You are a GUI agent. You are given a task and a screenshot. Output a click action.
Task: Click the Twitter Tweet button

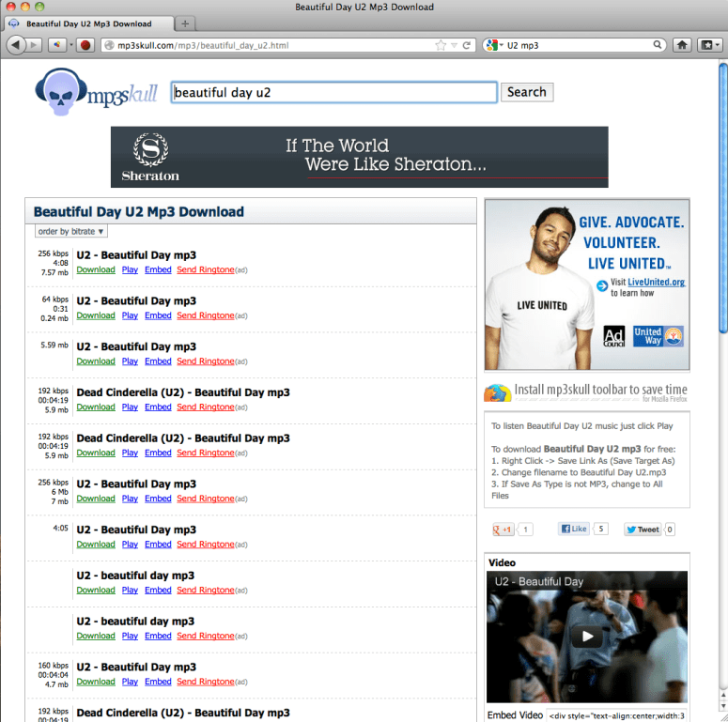point(643,530)
